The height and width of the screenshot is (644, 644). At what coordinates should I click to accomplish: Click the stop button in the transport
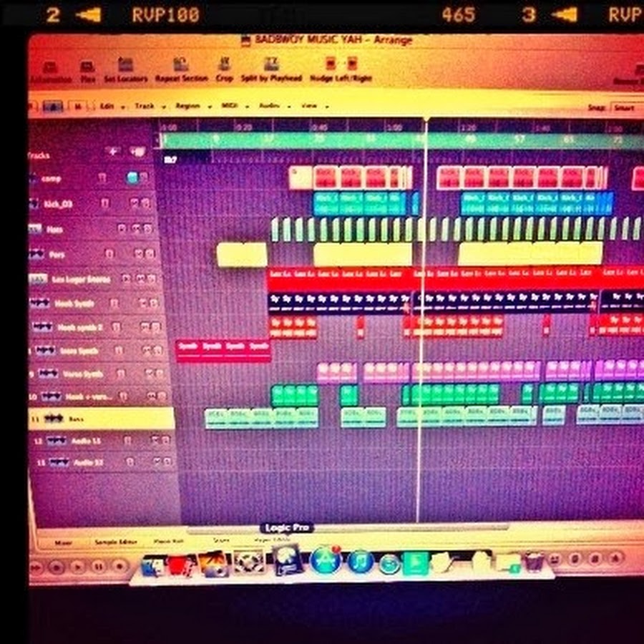pyautogui.click(x=57, y=567)
